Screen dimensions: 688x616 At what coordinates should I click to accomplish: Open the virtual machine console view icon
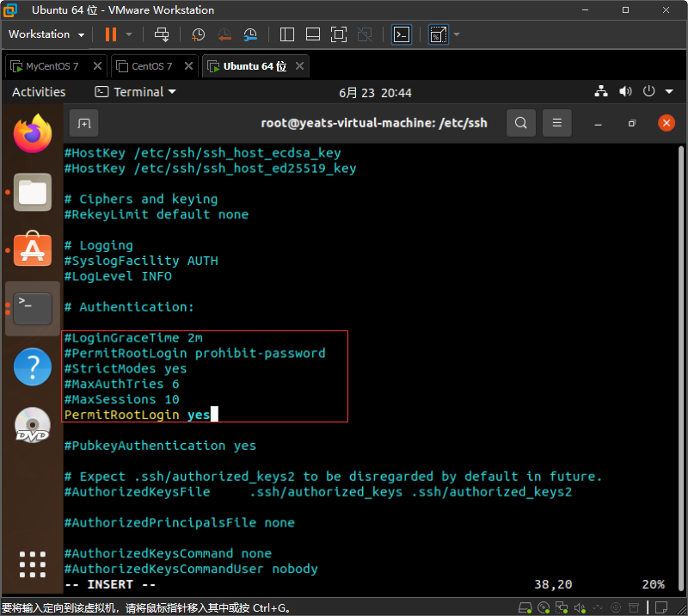coord(401,34)
